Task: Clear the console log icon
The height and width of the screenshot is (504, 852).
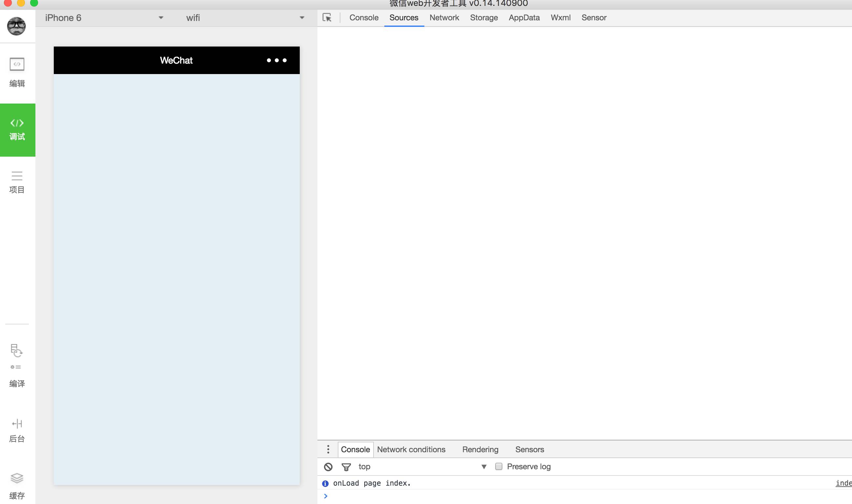Action: tap(328, 467)
